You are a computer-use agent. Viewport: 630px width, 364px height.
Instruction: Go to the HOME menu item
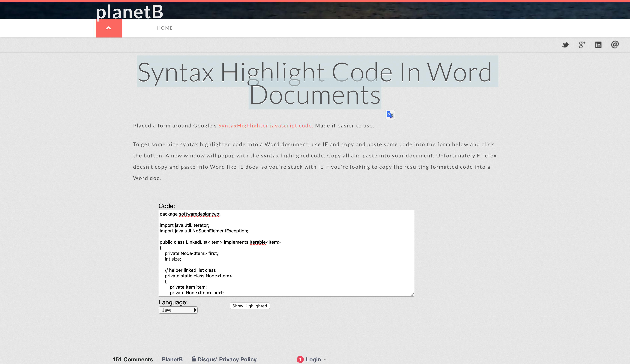pos(165,28)
